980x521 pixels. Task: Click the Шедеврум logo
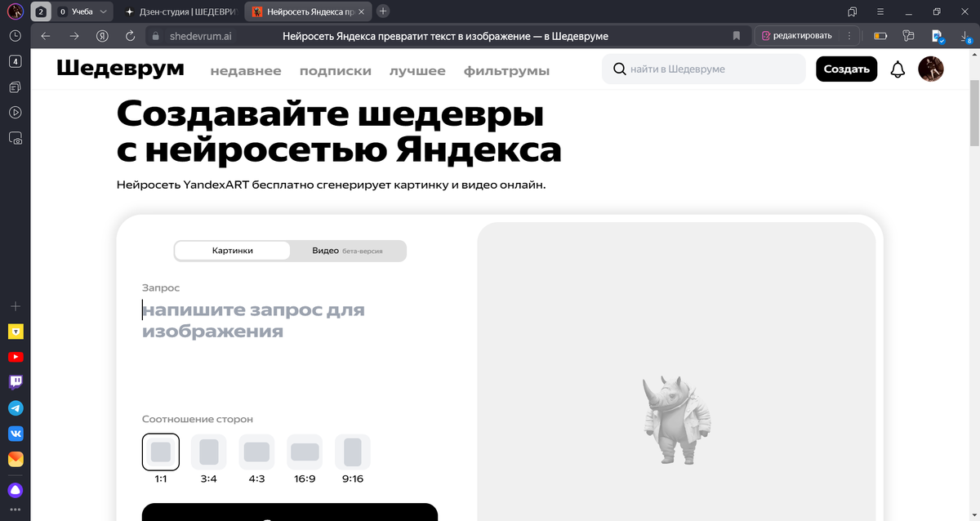120,69
